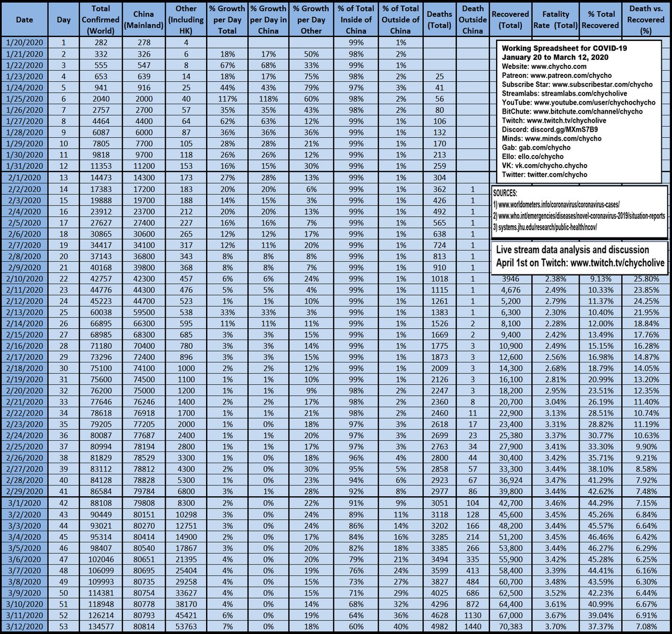
Task: Click the Total Confirmed (World) header
Action: click(x=101, y=20)
